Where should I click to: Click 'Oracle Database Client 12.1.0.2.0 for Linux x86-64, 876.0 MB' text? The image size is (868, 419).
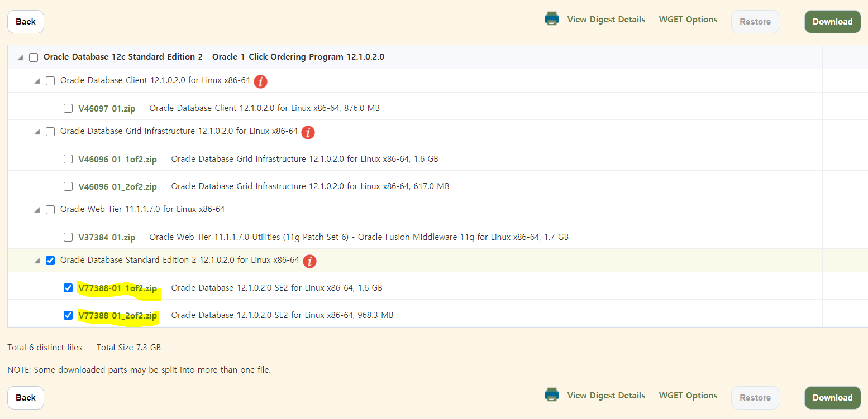pos(265,108)
